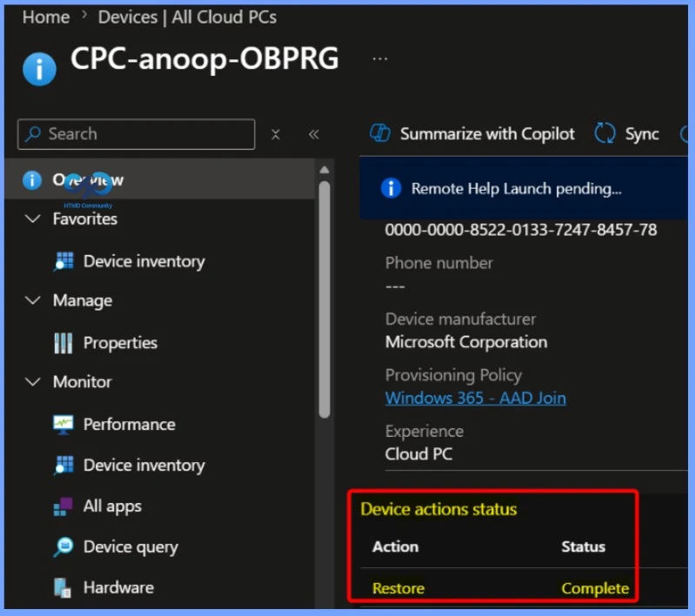Open Device inventory under Favorites

tap(144, 261)
